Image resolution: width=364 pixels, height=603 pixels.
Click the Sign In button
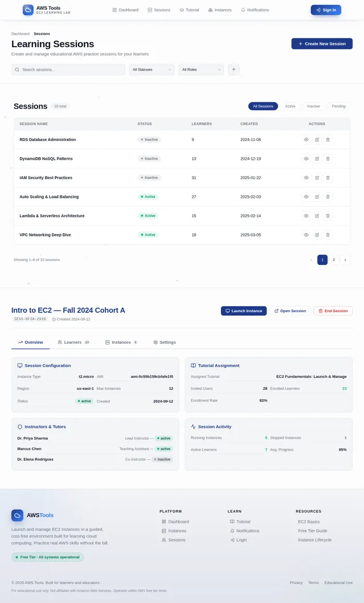(x=326, y=10)
